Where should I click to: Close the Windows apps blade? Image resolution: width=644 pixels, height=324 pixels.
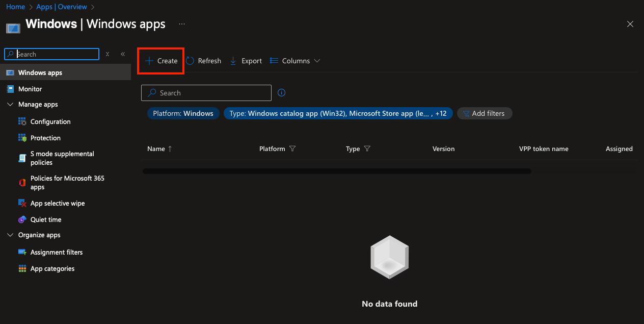(x=630, y=24)
